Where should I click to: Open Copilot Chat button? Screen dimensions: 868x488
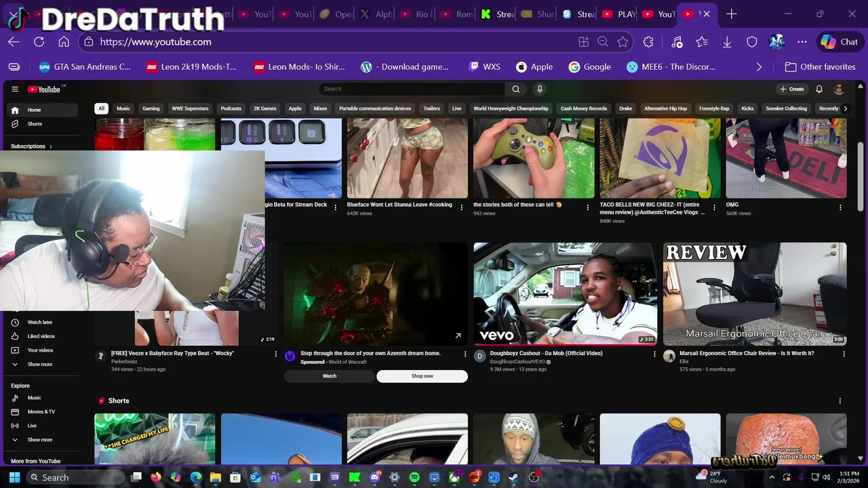click(x=840, y=42)
